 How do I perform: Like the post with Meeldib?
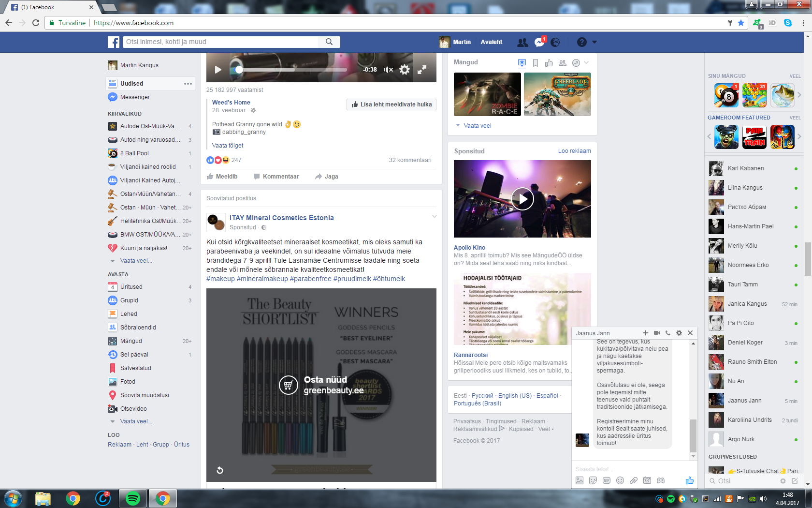pyautogui.click(x=222, y=177)
